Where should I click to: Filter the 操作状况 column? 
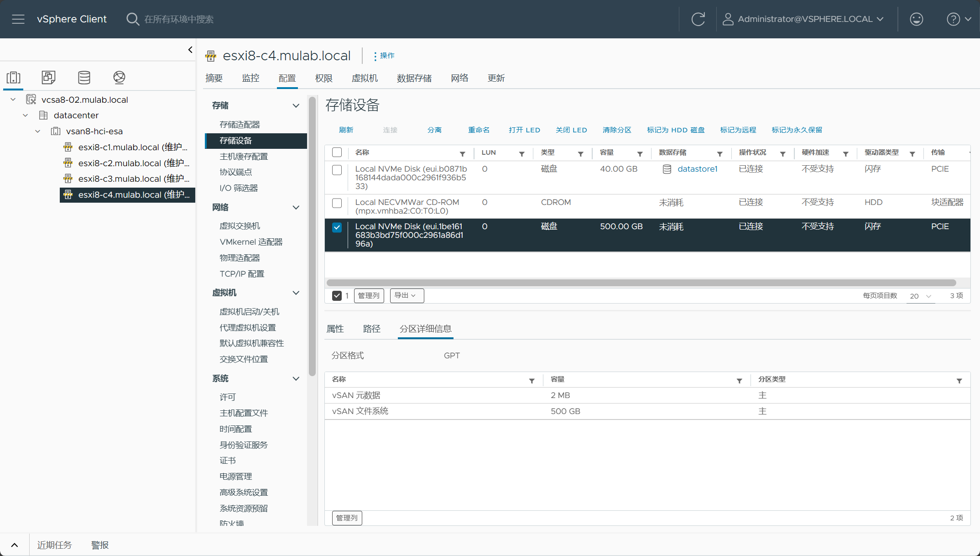782,154
